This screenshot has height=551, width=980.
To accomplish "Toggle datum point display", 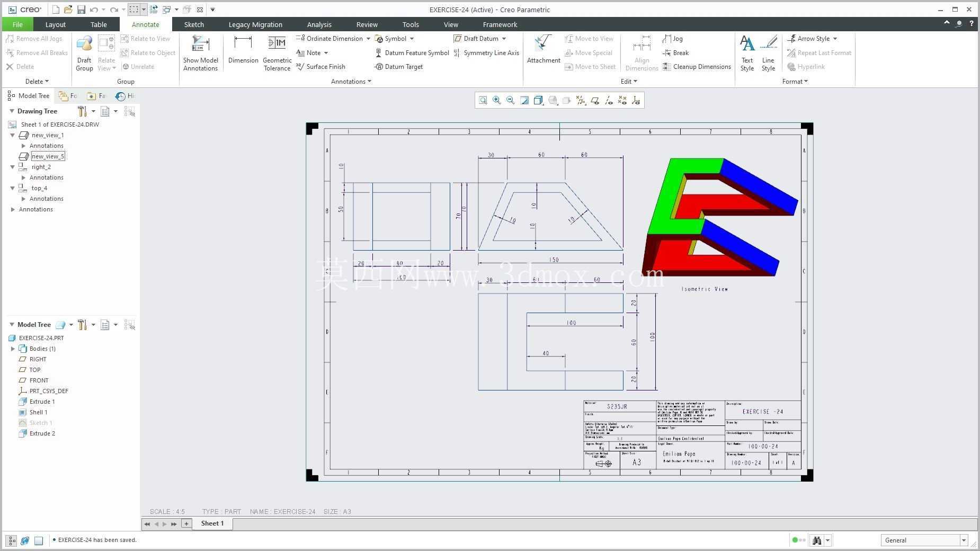I will coord(622,100).
